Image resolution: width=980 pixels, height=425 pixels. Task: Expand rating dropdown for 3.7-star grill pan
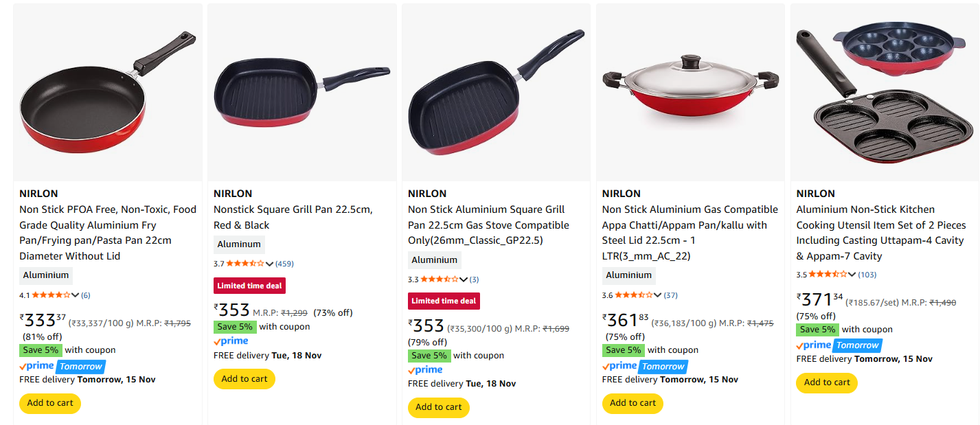tap(270, 264)
